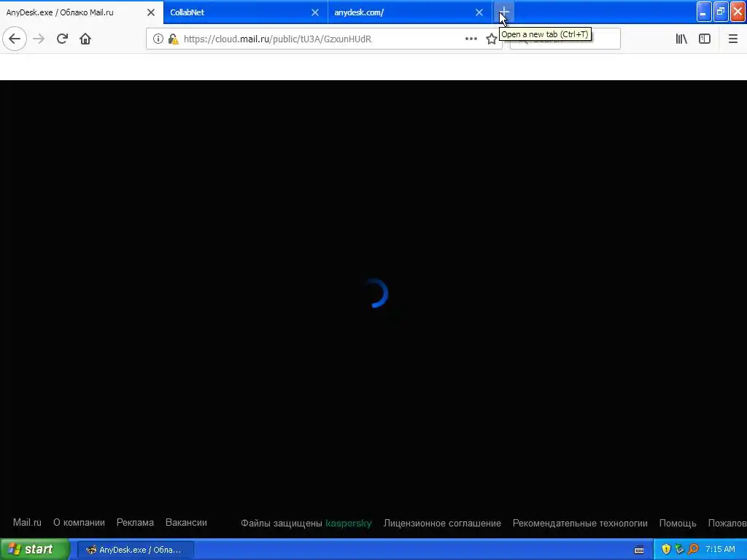This screenshot has width=747, height=560.
Task: Open the Firefox hamburger menu
Action: point(733,39)
